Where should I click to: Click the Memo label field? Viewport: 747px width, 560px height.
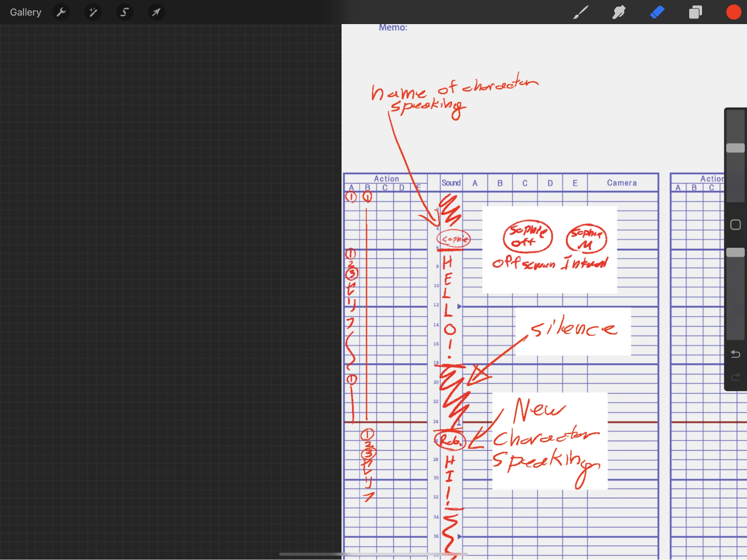click(x=393, y=28)
